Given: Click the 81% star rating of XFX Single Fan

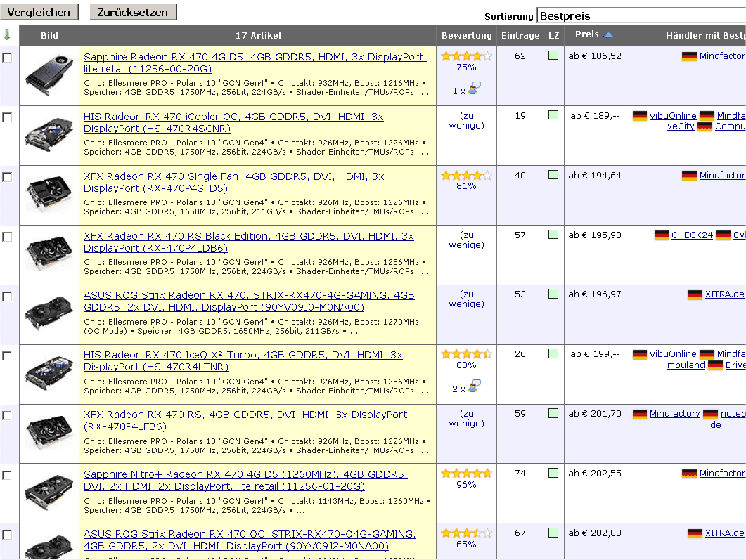Looking at the screenshot, I should coord(466,176).
